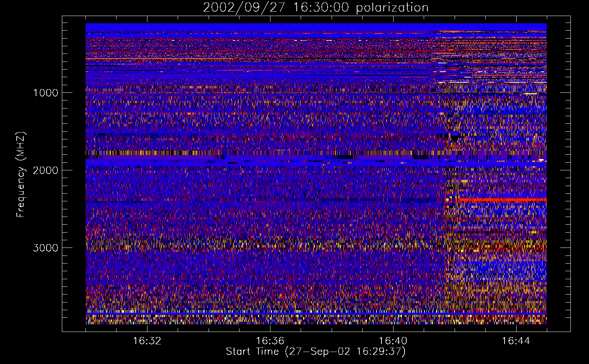The image size is (589, 364).
Task: Click the '16:40' time tick label
Action: [393, 341]
